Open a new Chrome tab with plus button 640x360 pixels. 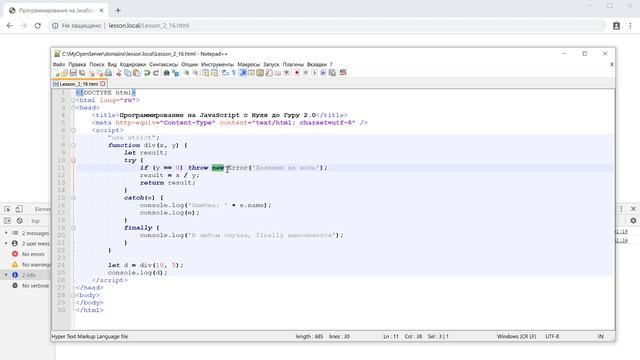[x=118, y=11]
